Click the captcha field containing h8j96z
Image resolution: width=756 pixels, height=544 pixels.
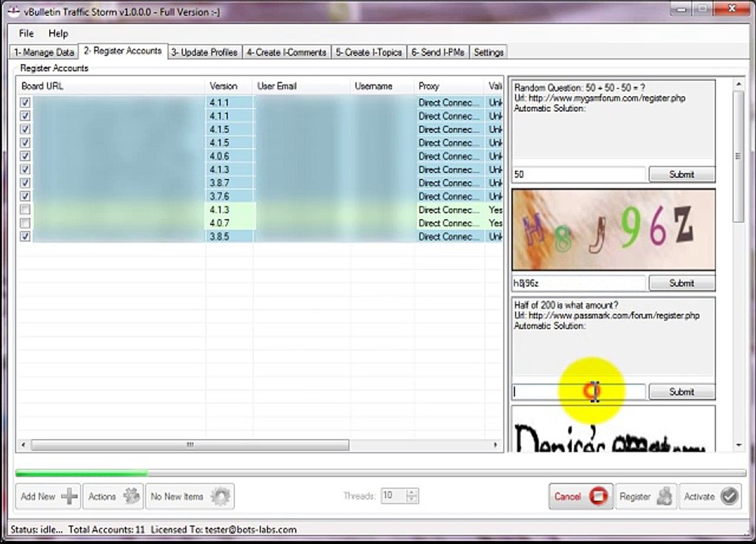[579, 283]
